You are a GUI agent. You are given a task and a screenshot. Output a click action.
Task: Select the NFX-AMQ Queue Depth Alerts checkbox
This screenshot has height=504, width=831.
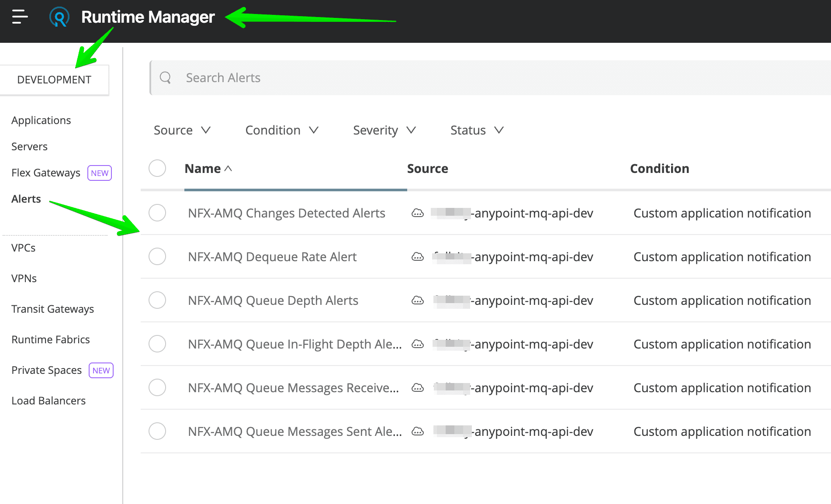(x=157, y=300)
